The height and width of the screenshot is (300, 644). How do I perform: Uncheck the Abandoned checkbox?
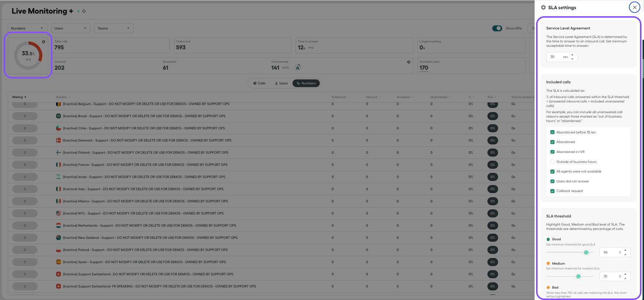(552, 142)
